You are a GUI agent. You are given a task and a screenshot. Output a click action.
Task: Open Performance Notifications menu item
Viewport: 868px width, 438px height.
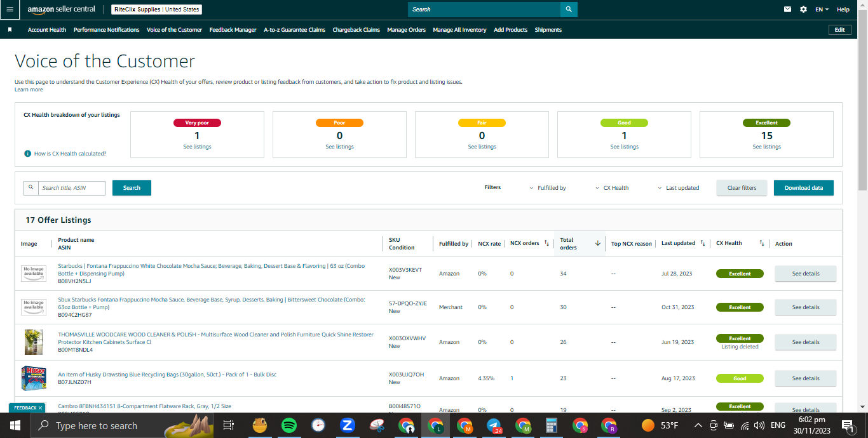coord(106,30)
